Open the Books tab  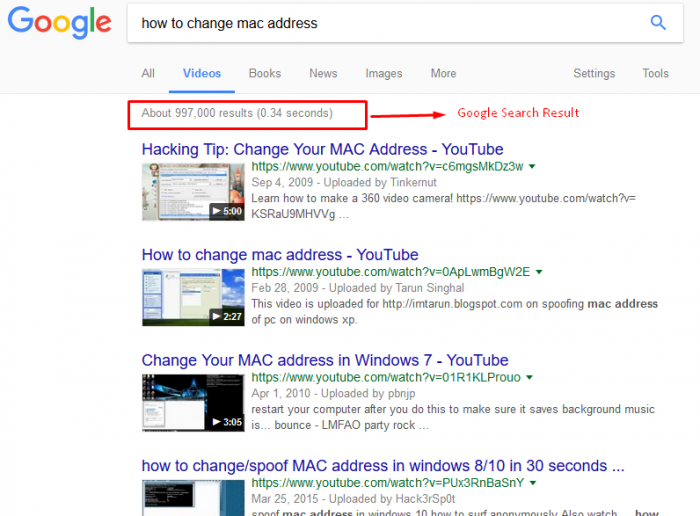pyautogui.click(x=265, y=73)
